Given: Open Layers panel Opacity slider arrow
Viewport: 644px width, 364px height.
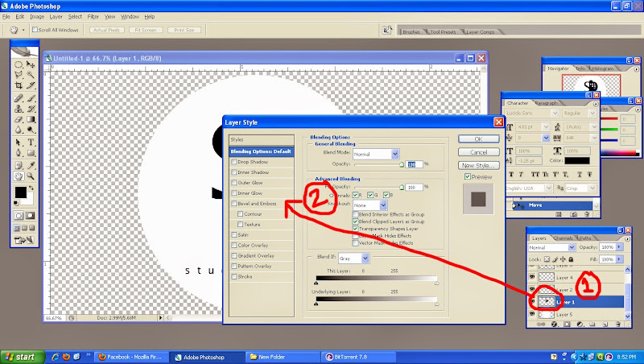Looking at the screenshot, I should point(619,247).
